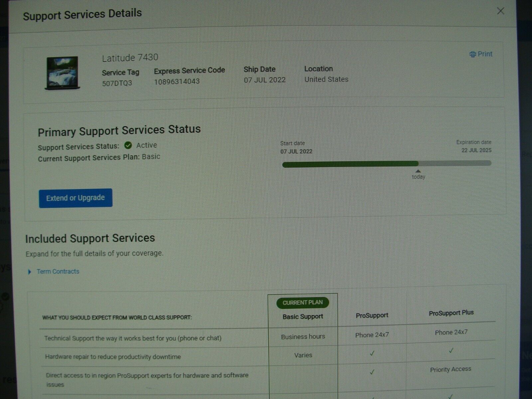Click the ProSupport column header

(372, 315)
